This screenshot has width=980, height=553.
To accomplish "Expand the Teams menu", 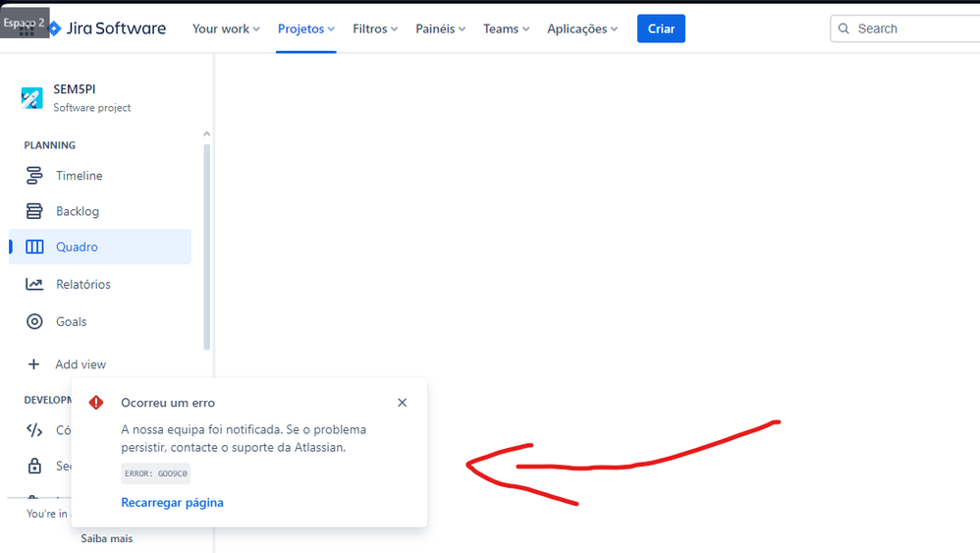I will [507, 28].
